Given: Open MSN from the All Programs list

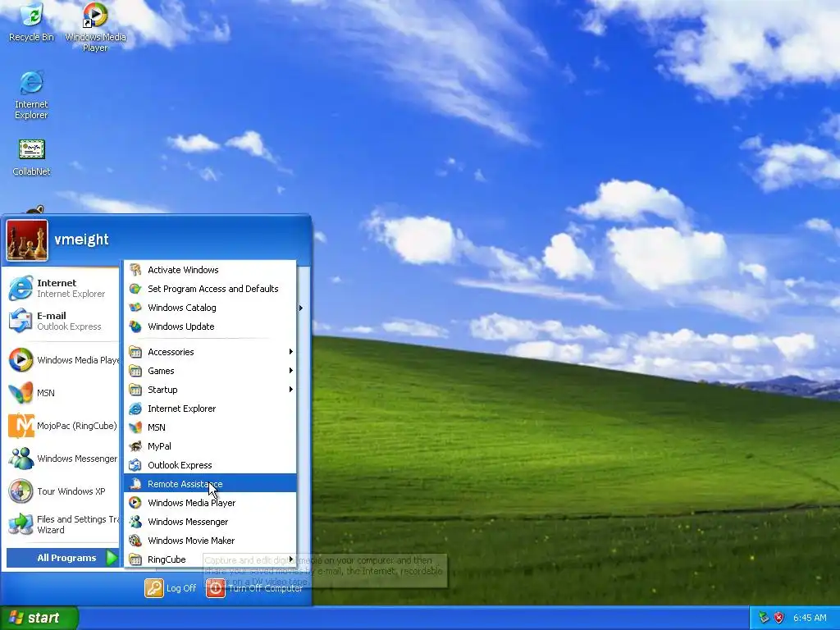Looking at the screenshot, I should point(210,427).
